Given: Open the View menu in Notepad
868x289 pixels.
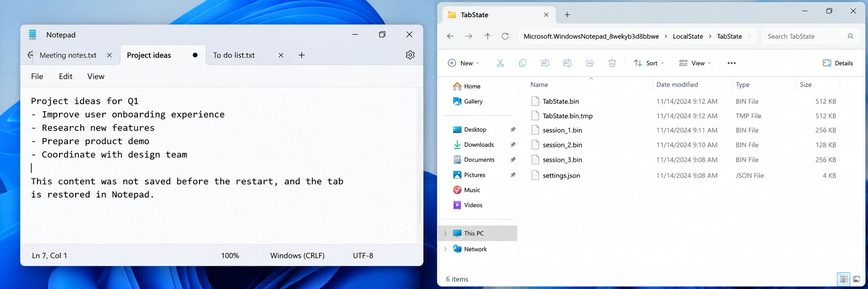Looking at the screenshot, I should [96, 76].
